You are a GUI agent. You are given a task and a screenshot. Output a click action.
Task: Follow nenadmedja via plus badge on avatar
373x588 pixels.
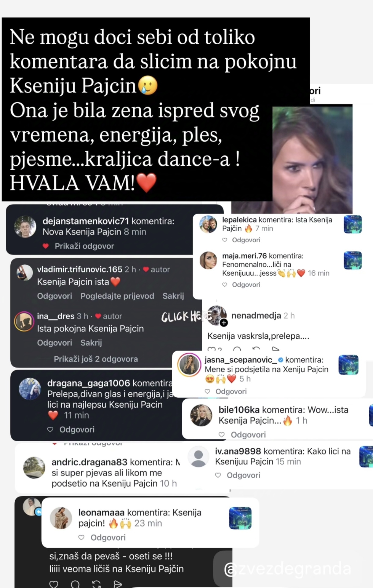click(x=224, y=323)
